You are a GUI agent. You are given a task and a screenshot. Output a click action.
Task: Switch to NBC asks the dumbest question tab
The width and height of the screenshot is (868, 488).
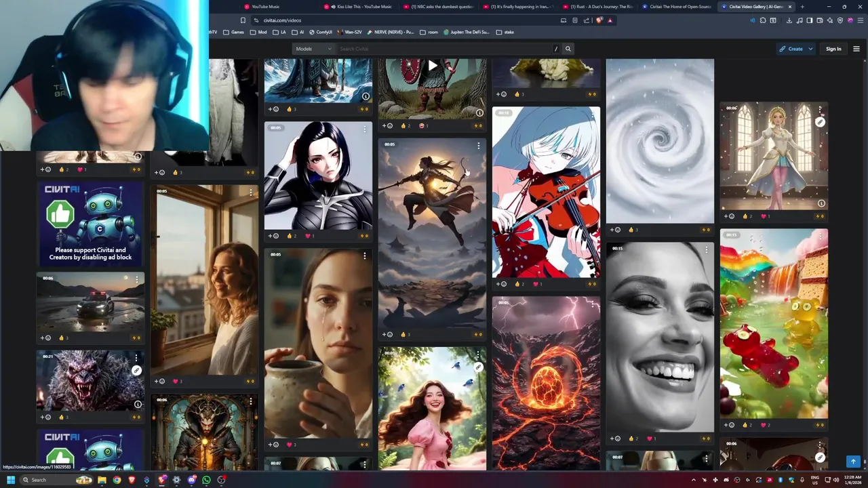coord(439,7)
